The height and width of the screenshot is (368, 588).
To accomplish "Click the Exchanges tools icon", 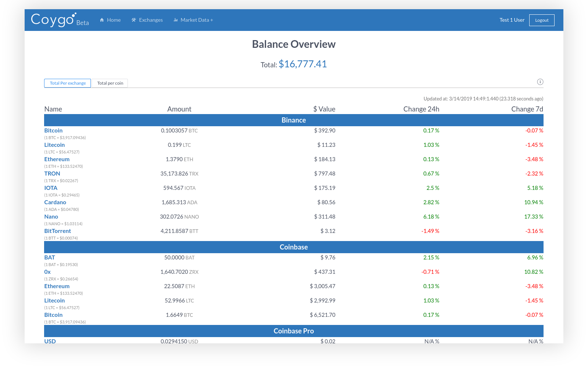I will coord(134,20).
